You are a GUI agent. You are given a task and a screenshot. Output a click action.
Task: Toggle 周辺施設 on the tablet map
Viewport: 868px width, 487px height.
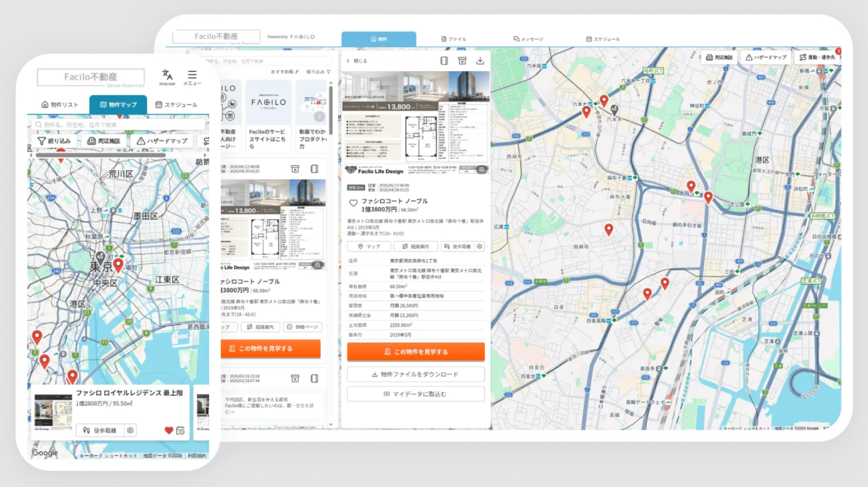point(719,58)
